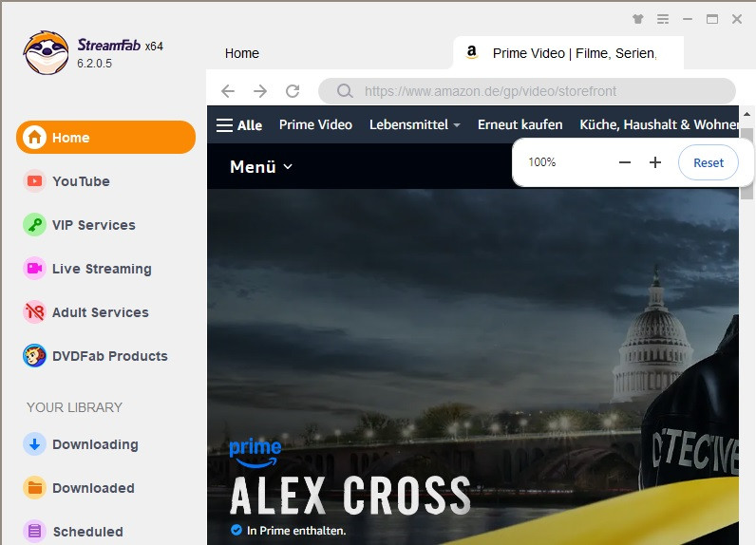756x545 pixels.
Task: Reset the zoom level
Action: coord(709,162)
